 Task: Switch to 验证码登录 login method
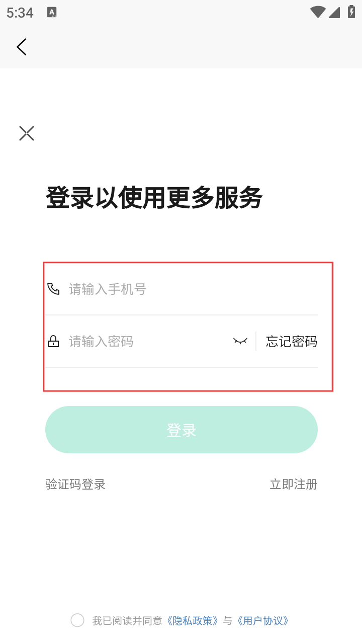pos(75,485)
